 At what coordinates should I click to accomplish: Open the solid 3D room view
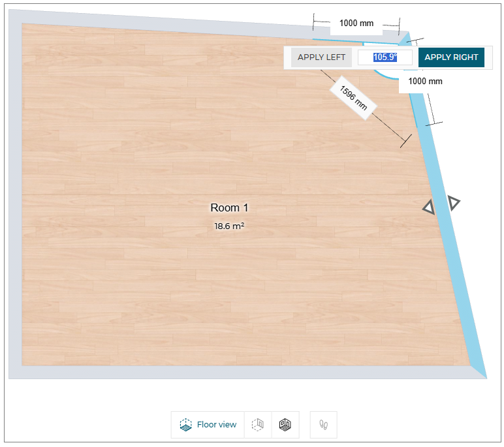tap(285, 425)
